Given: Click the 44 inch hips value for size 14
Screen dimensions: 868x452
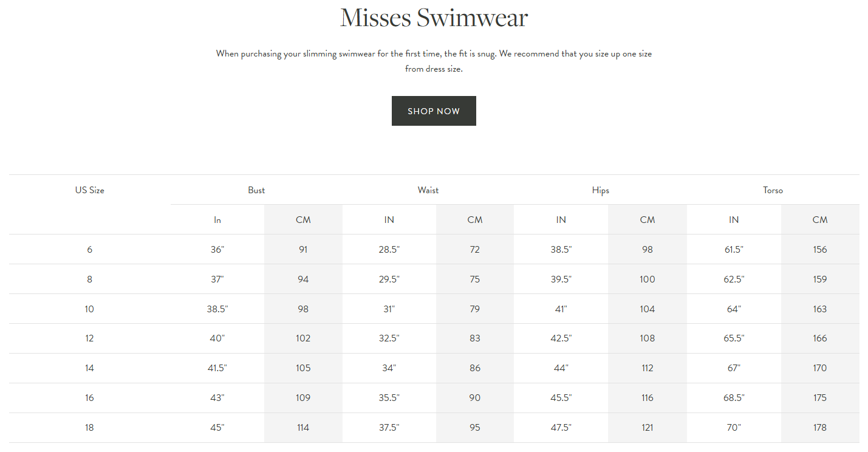Looking at the screenshot, I should point(561,368).
